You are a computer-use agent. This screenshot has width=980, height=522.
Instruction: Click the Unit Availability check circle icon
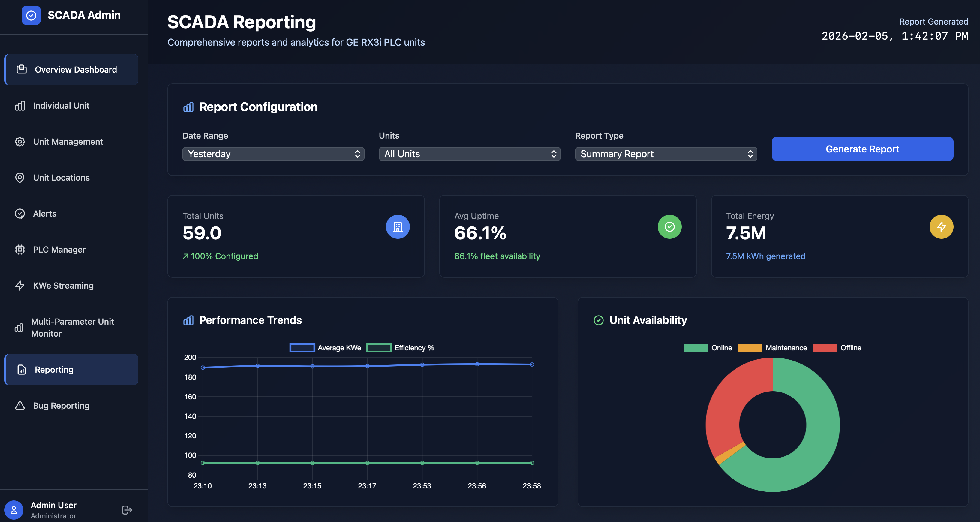[598, 320]
